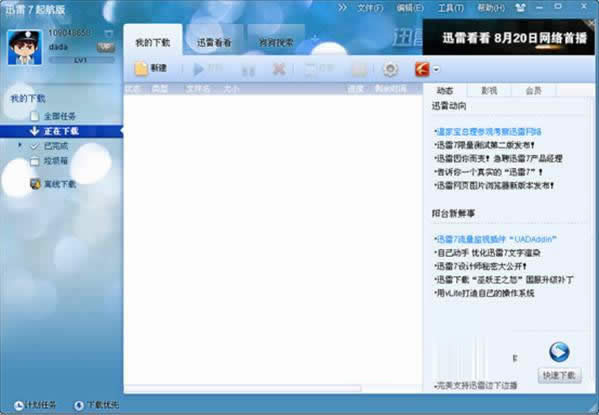
Task: Click the username dada
Action: click(x=58, y=47)
